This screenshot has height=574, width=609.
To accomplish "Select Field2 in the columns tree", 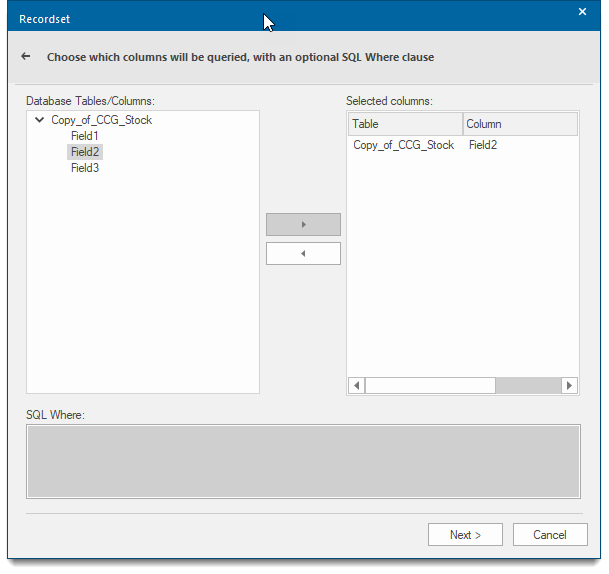I will coord(85,152).
